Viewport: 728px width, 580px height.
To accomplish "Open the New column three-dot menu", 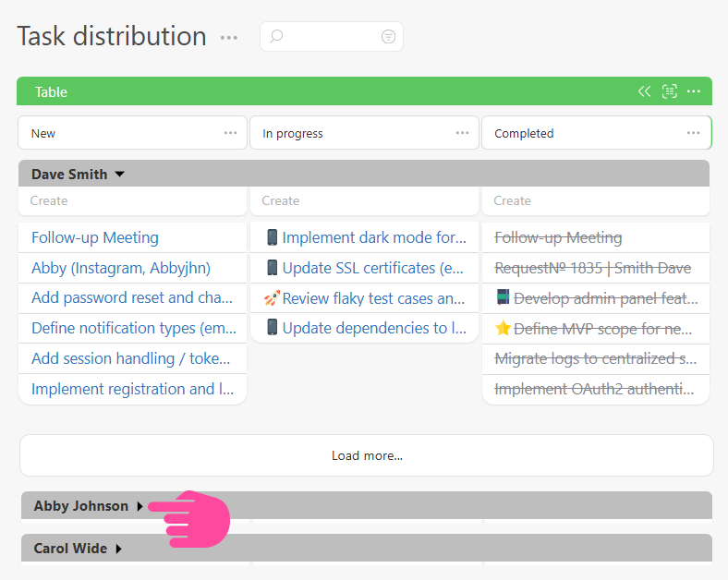I will (x=231, y=133).
